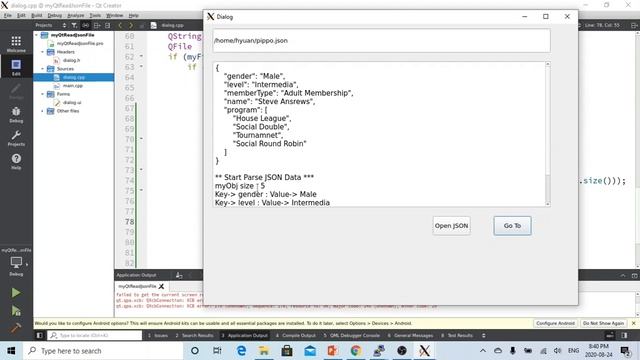Click the Open JSON button
This screenshot has height=360, width=640.
tap(451, 226)
